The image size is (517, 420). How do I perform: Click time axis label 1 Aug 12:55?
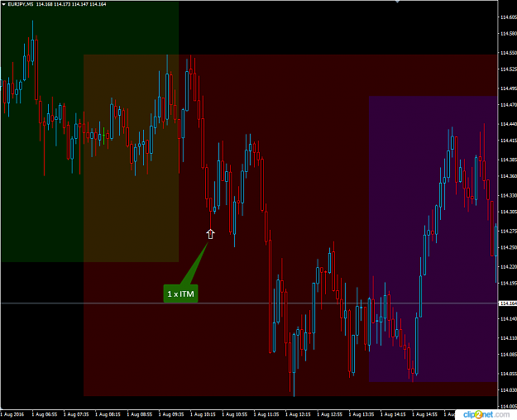pos(329,414)
